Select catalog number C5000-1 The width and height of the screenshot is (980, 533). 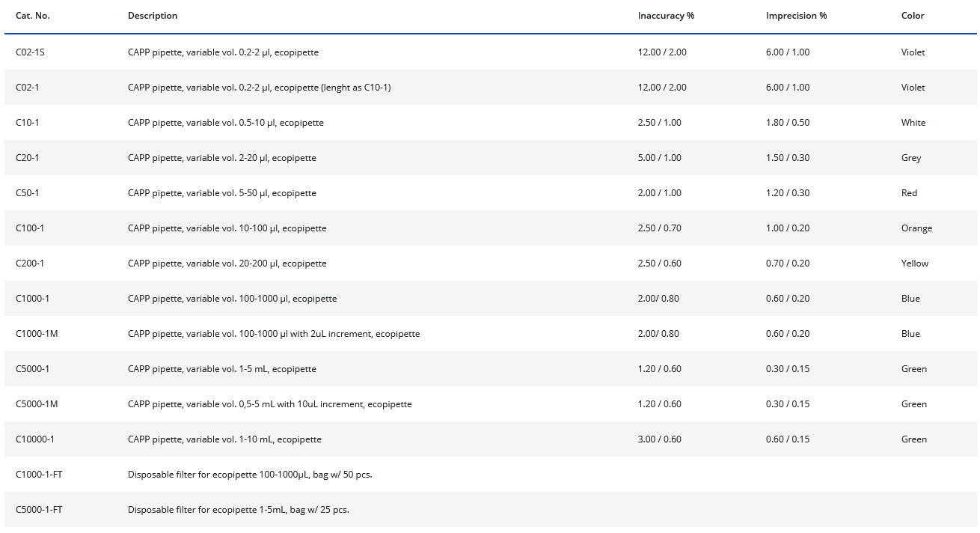point(32,369)
